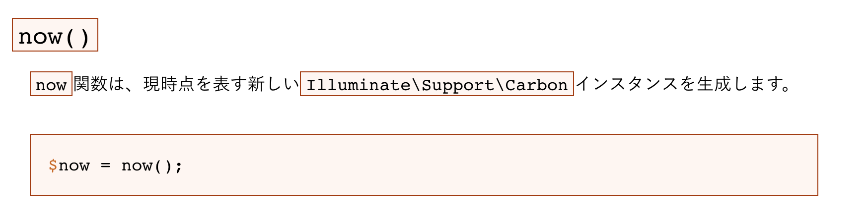The image size is (868, 220).
Task: Click the orange dollar sign in code
Action: [x=53, y=165]
